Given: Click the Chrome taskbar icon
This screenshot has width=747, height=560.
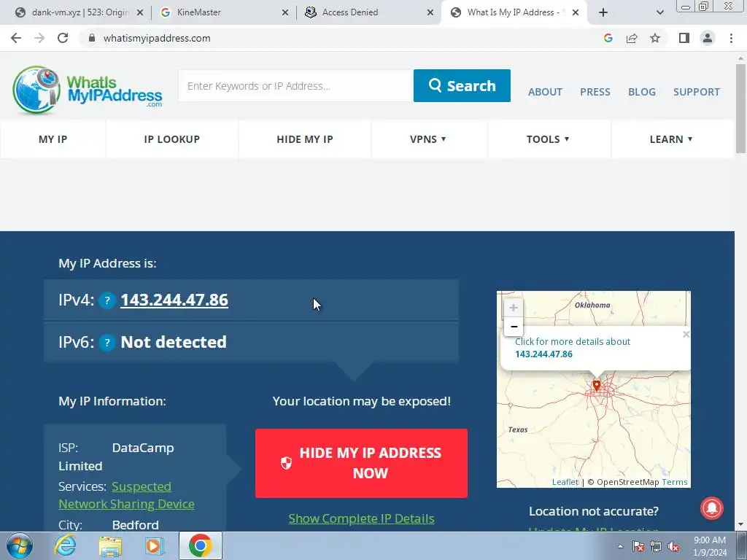Looking at the screenshot, I should (200, 545).
